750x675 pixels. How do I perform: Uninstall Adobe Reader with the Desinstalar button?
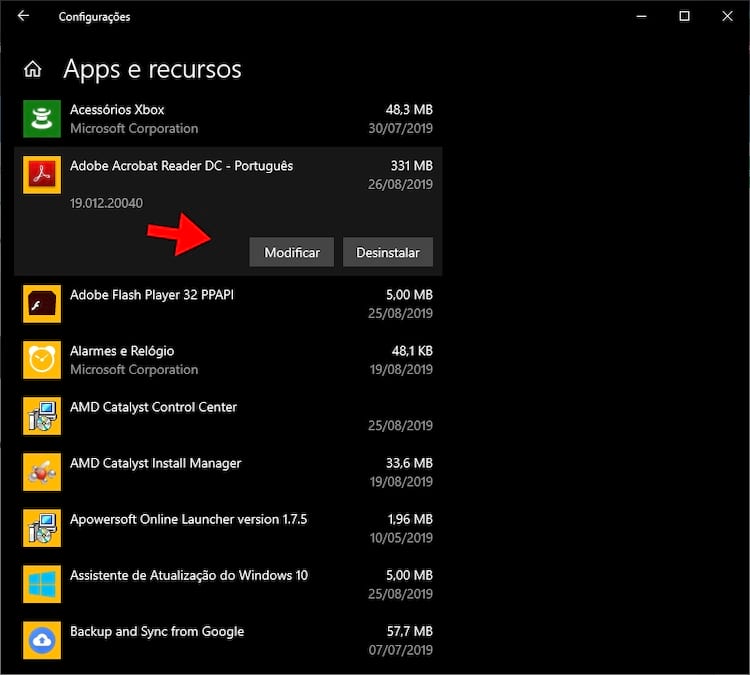click(388, 252)
